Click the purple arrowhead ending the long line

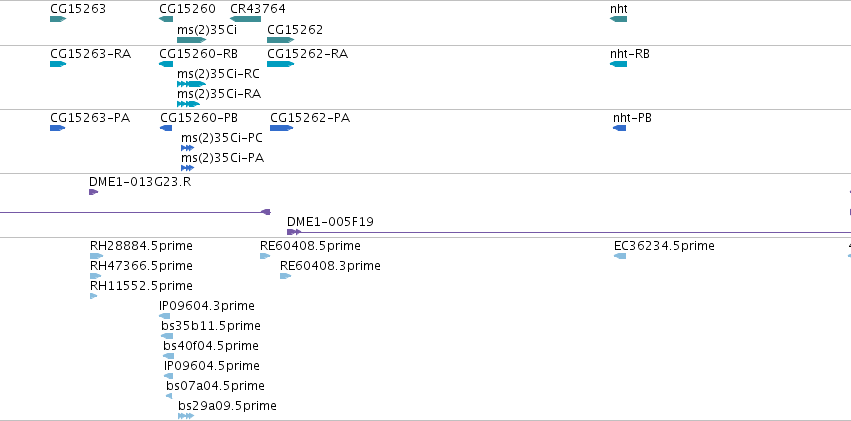(266, 212)
